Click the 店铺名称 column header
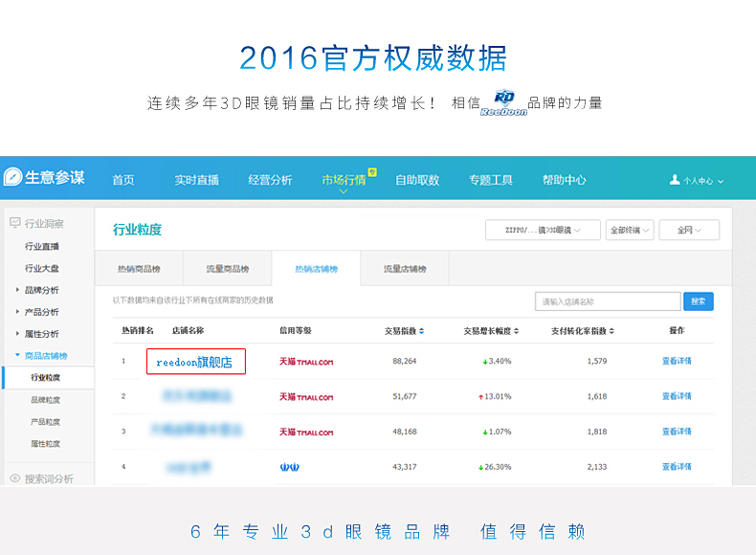The image size is (756, 555). pyautogui.click(x=188, y=330)
